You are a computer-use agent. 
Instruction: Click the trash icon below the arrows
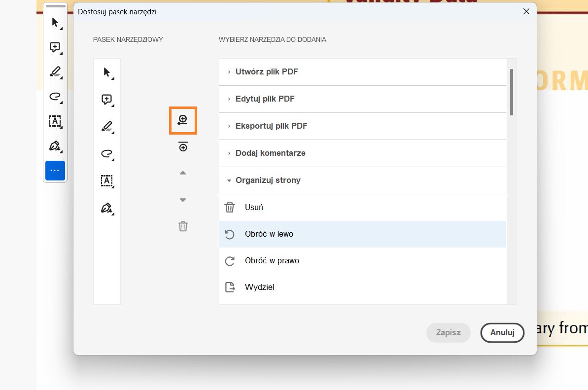click(183, 226)
